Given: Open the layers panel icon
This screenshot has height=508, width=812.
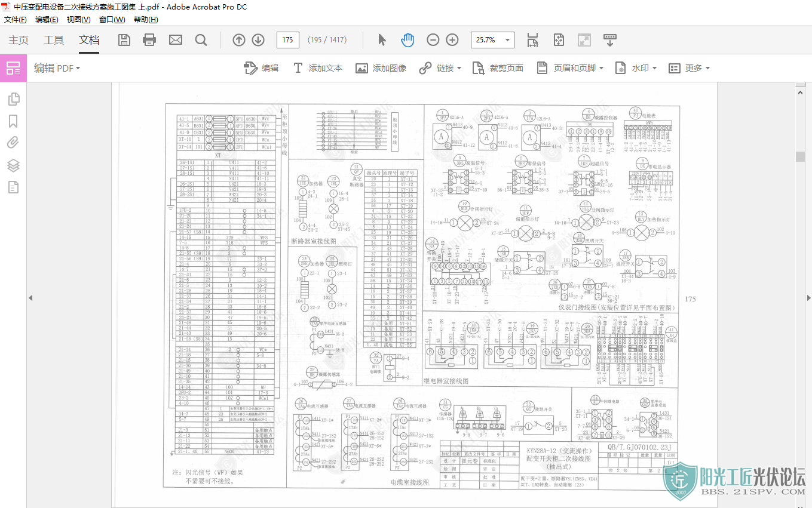Looking at the screenshot, I should point(13,165).
